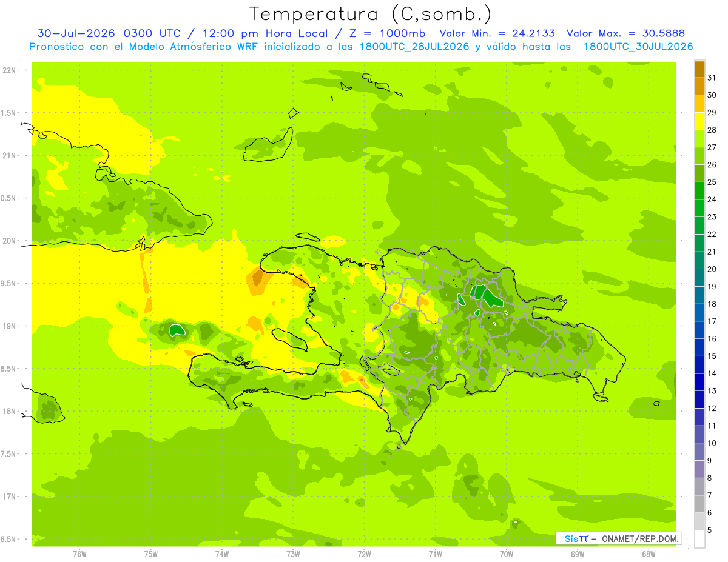Click the latitude axis label "20N"
The image size is (728, 562).
10,241
